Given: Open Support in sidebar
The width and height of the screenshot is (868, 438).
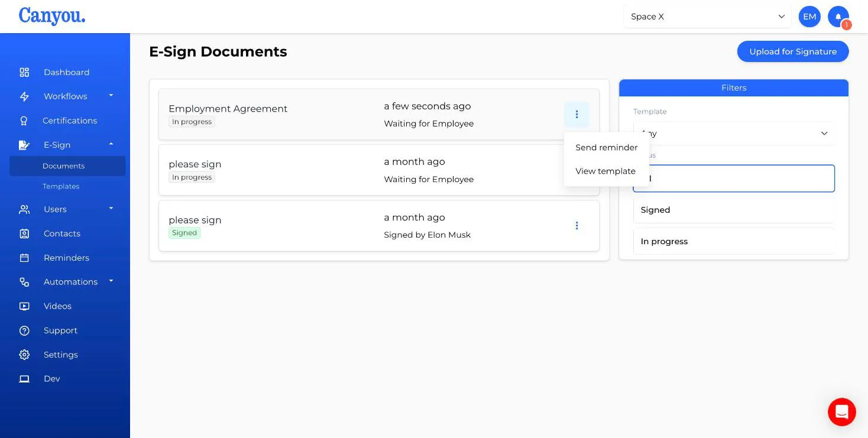Looking at the screenshot, I should (60, 330).
